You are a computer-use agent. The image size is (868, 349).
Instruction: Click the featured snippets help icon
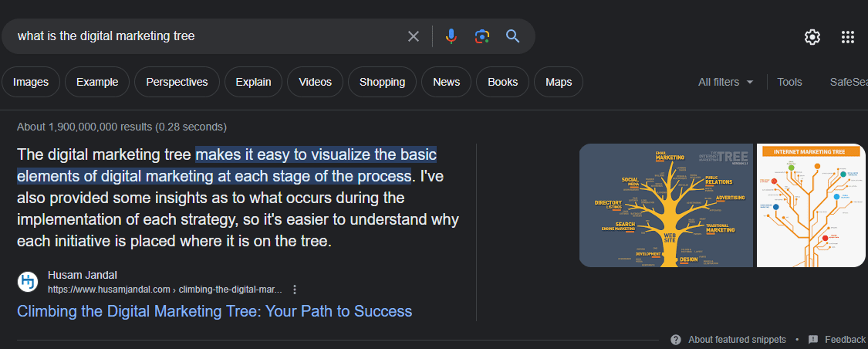(676, 340)
